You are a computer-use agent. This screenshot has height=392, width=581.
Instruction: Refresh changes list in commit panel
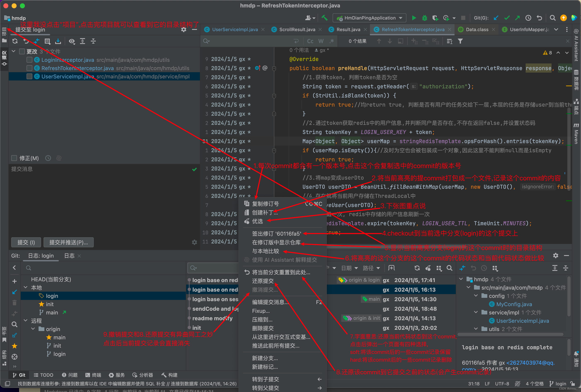[15, 41]
